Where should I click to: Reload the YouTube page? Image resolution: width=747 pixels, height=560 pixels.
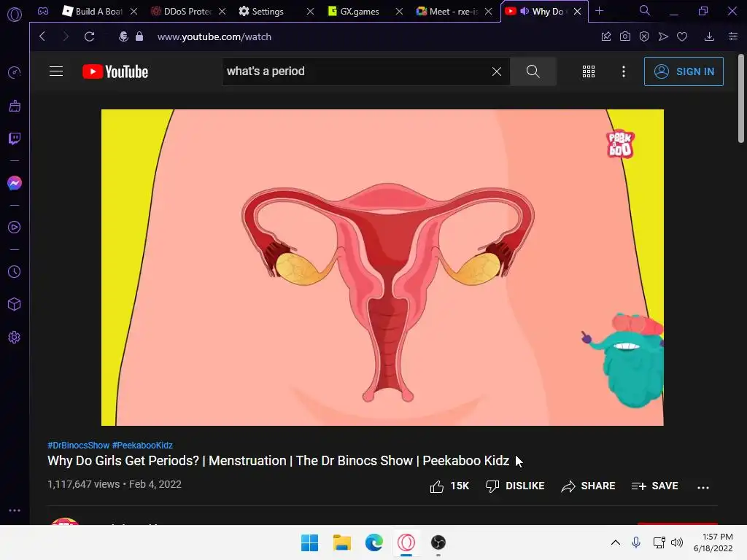pos(89,36)
